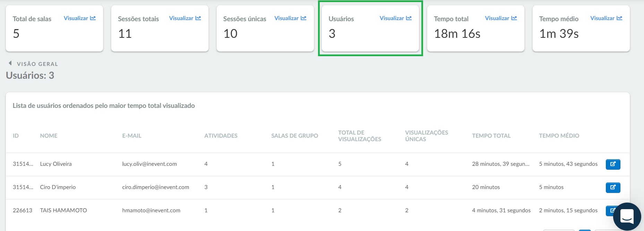Screen dimensions: 644x231
Task: Click the Sessões totais value 11
Action: point(125,34)
